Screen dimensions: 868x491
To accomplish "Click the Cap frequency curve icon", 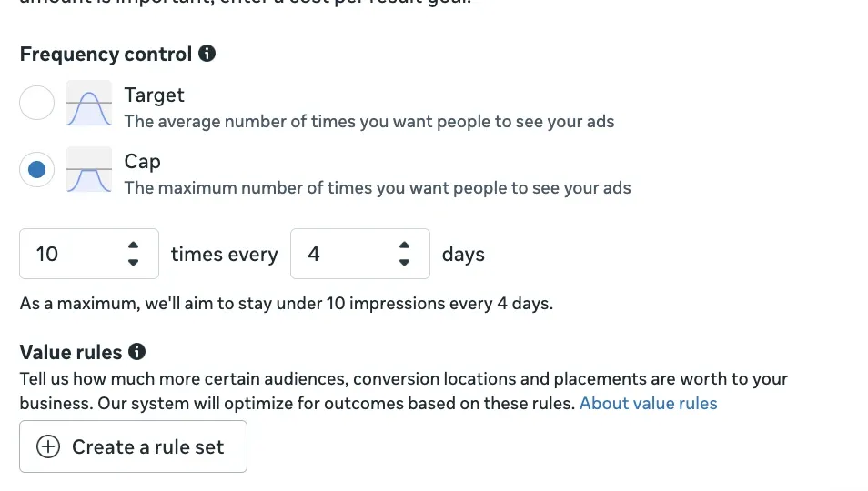I will (x=89, y=170).
